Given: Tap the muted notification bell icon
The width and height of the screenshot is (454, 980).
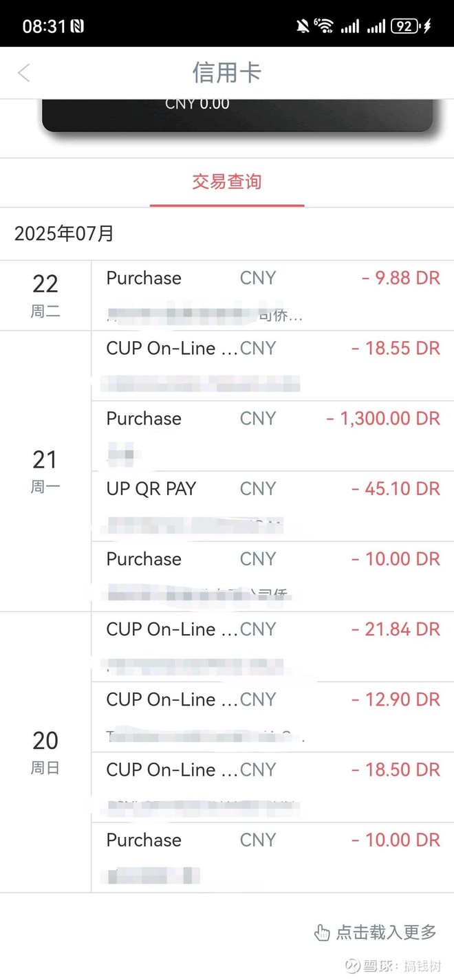Looking at the screenshot, I should [x=303, y=26].
